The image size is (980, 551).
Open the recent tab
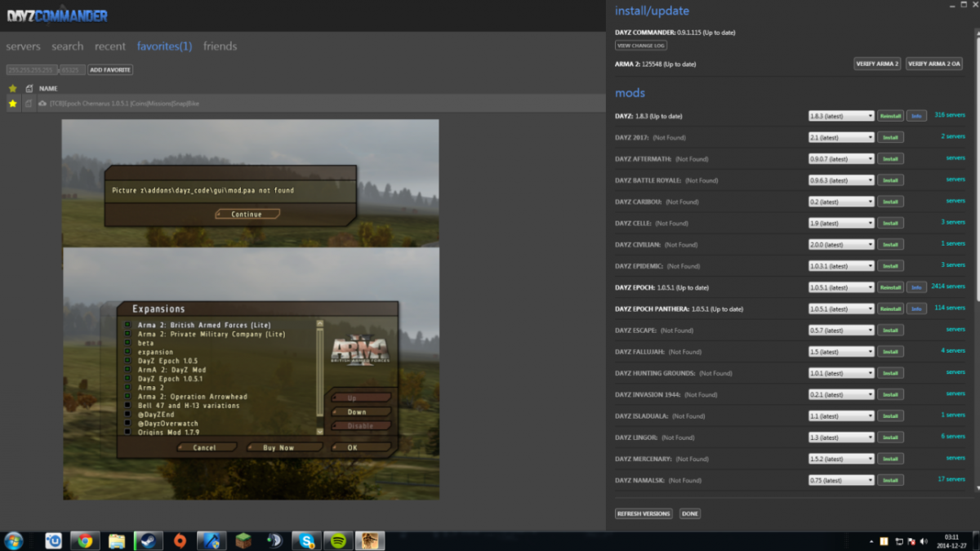[x=110, y=47]
